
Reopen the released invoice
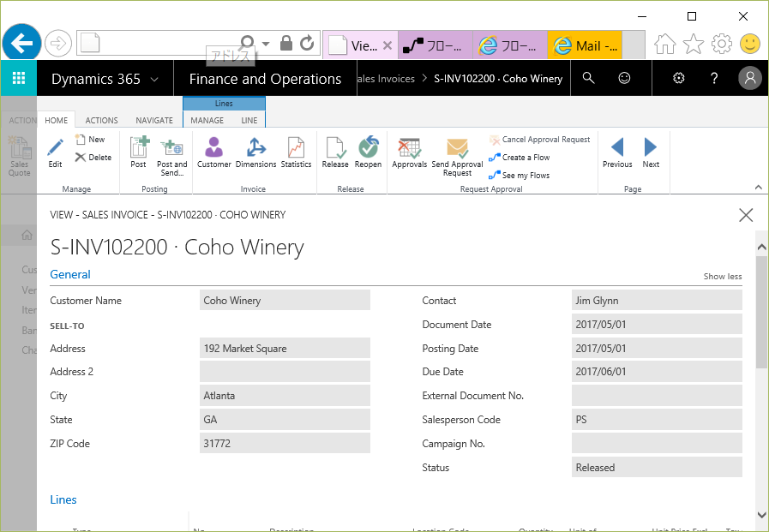point(368,152)
